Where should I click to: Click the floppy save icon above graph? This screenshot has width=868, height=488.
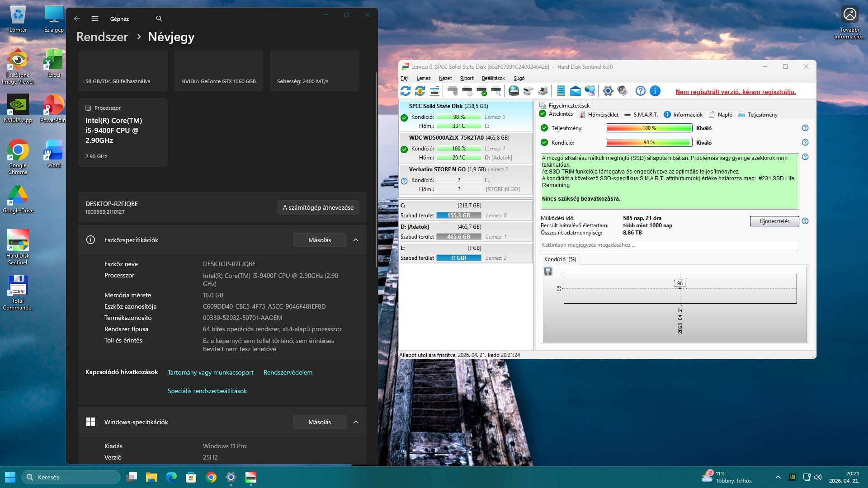548,271
